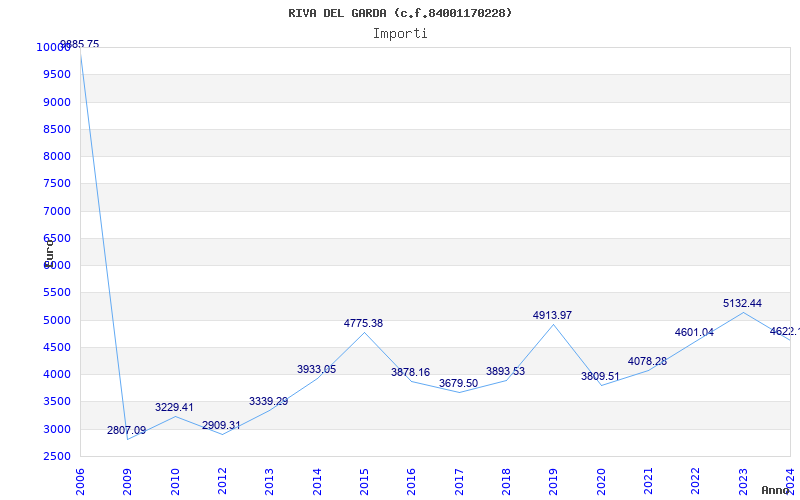
Task: Click the y-axis value 3000
Action: (57, 429)
